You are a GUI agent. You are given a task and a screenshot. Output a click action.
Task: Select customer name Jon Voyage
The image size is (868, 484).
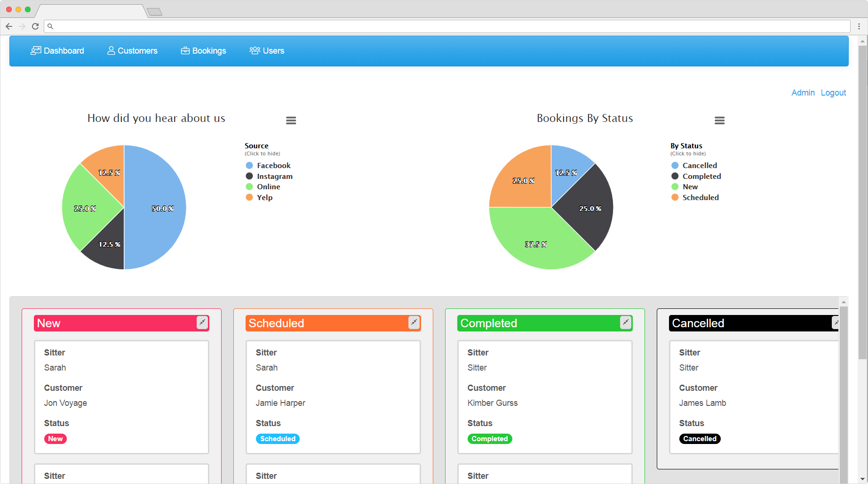click(65, 403)
